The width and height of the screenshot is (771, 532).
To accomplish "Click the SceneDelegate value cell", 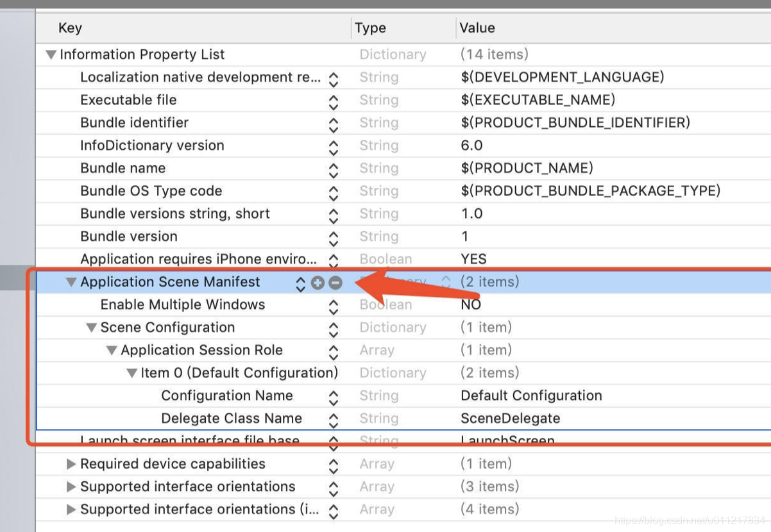I will pyautogui.click(x=511, y=419).
